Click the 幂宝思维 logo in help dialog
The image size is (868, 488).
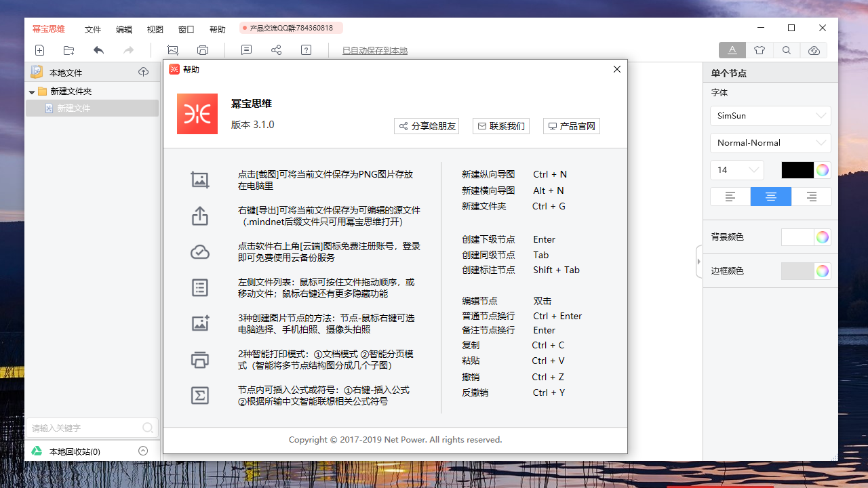(x=197, y=114)
